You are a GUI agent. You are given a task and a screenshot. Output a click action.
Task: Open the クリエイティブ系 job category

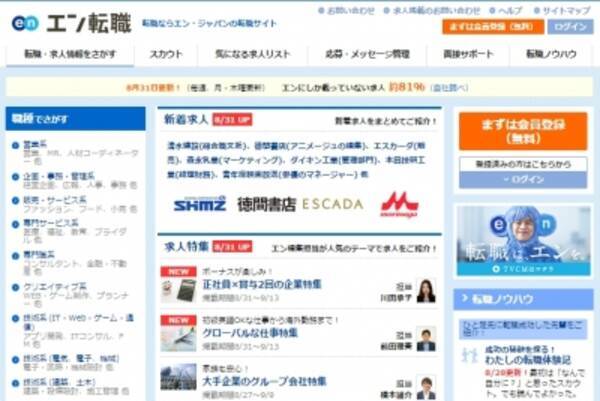pyautogui.click(x=55, y=287)
